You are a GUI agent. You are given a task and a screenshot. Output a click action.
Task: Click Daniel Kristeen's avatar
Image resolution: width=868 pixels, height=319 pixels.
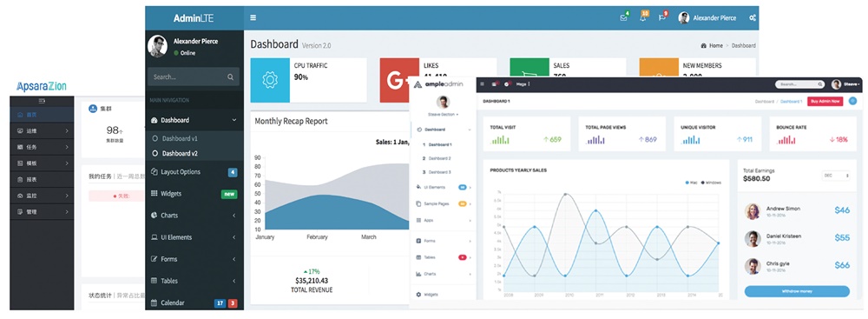pos(753,239)
